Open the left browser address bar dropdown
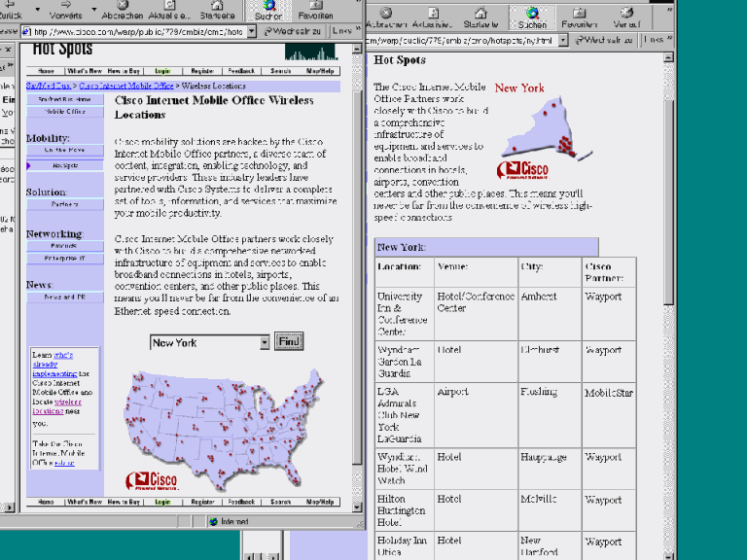The width and height of the screenshot is (747, 560). click(252, 31)
